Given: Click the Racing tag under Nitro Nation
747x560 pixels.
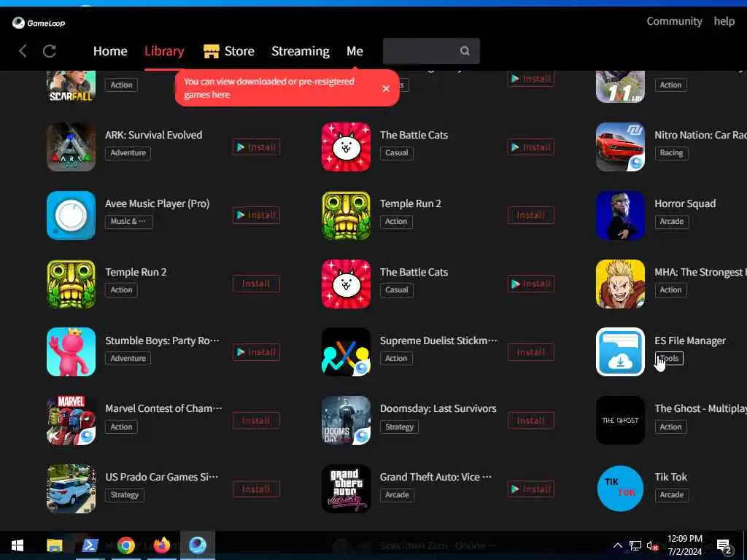Looking at the screenshot, I should click(x=671, y=153).
